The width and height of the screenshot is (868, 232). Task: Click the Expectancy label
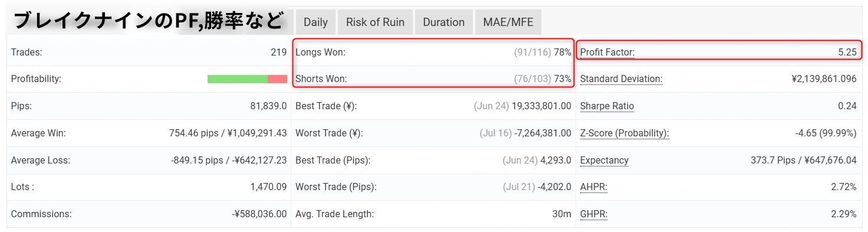pyautogui.click(x=604, y=161)
